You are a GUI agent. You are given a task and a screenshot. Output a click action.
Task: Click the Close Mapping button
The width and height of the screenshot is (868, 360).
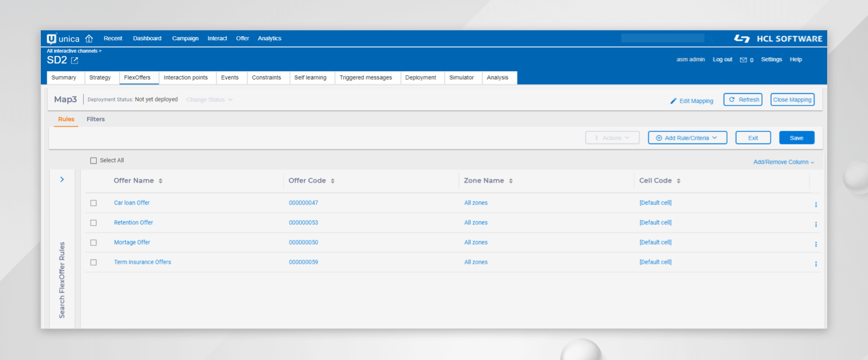[x=792, y=100]
